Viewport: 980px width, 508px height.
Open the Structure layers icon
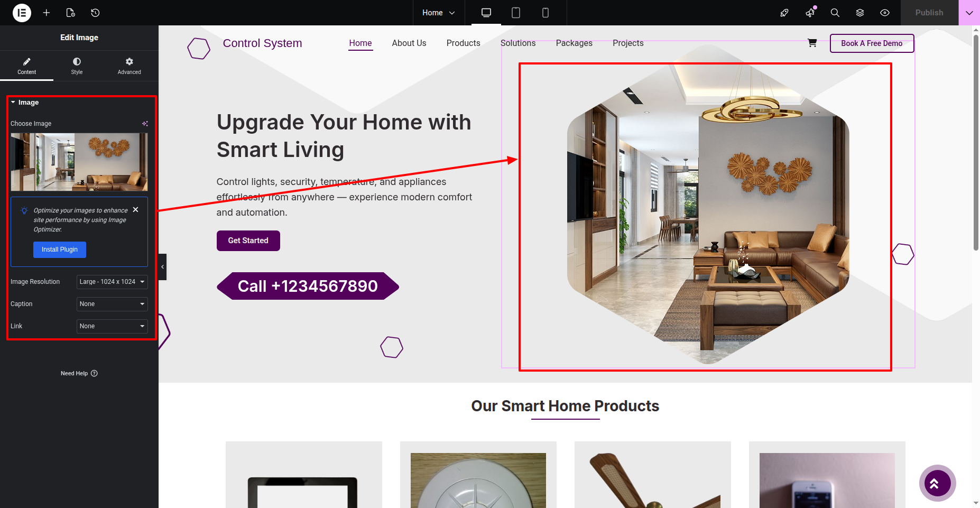860,13
